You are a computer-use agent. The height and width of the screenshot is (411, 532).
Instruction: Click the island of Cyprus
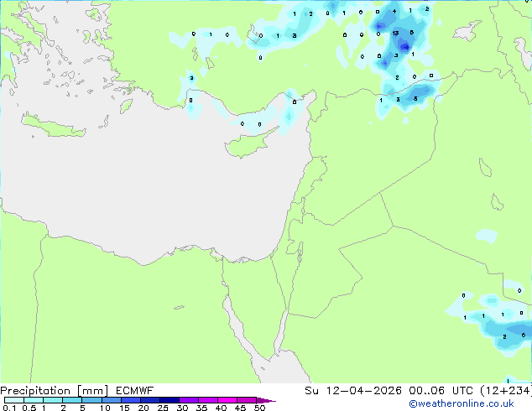(x=247, y=144)
